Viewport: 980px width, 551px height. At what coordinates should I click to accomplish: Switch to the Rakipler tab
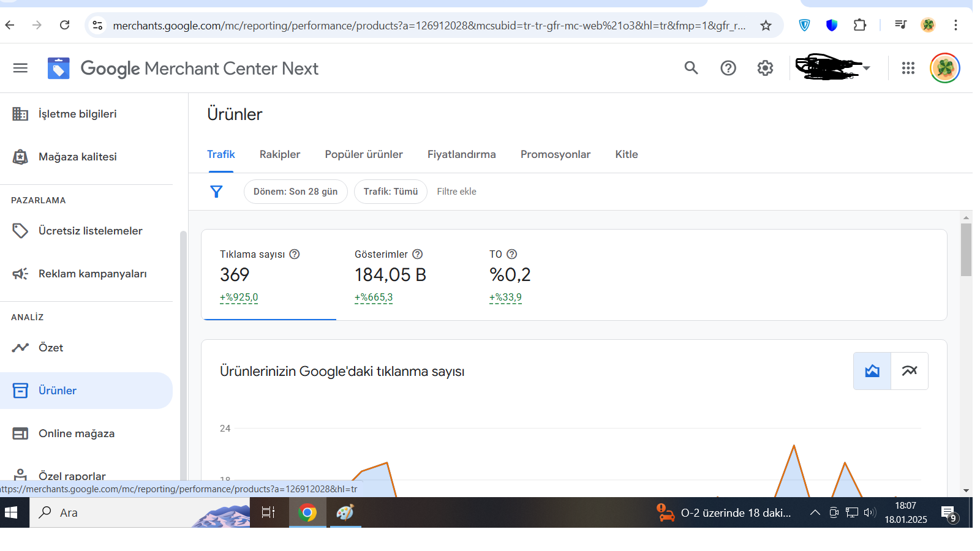point(280,154)
